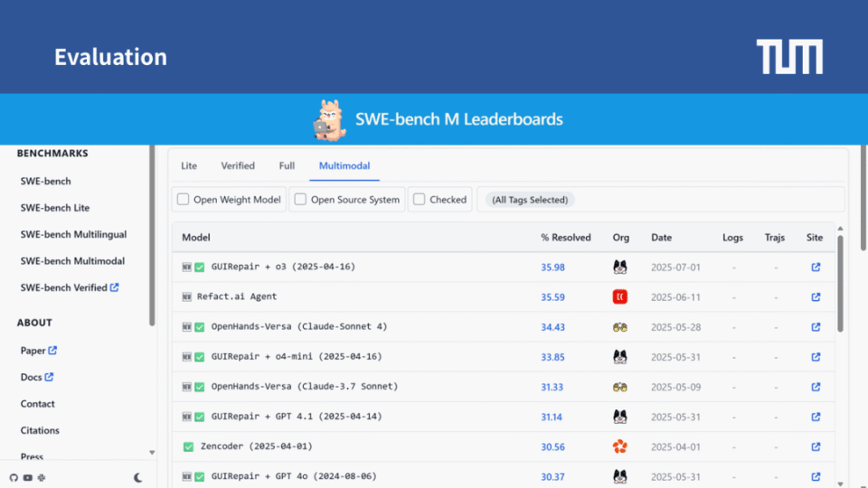Open the Docs link under About

click(x=36, y=377)
